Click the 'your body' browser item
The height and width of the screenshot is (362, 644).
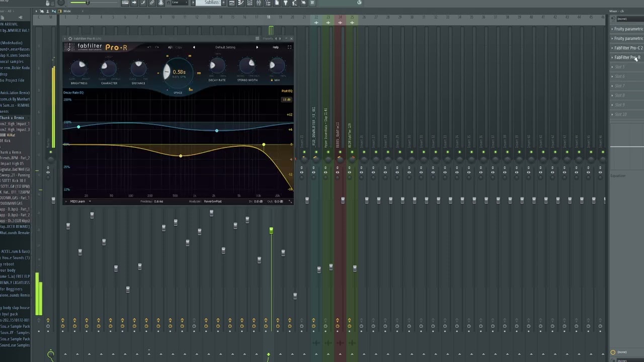[x=8, y=270]
